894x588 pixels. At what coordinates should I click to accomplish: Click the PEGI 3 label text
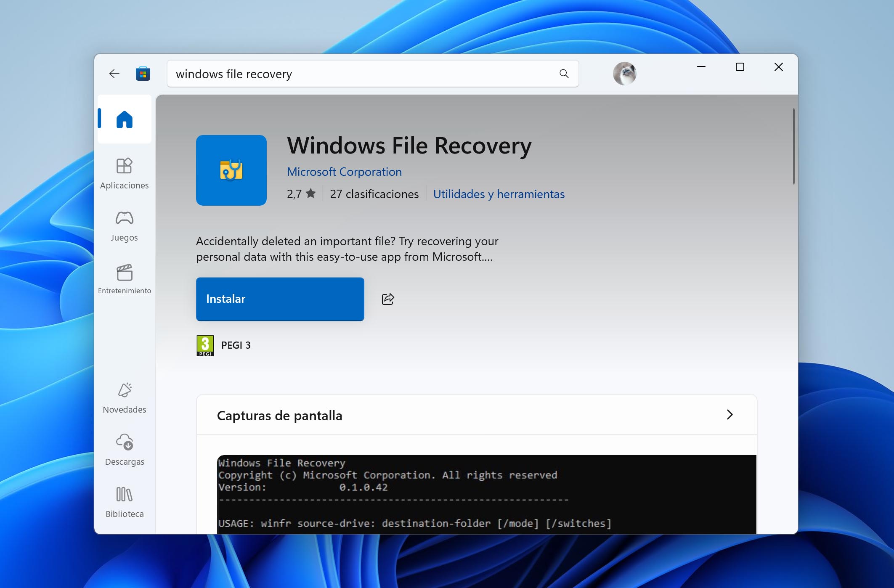click(x=236, y=345)
